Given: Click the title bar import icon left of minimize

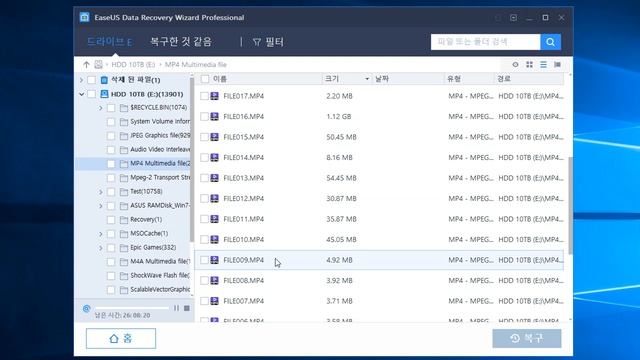Looking at the screenshot, I should [513, 18].
